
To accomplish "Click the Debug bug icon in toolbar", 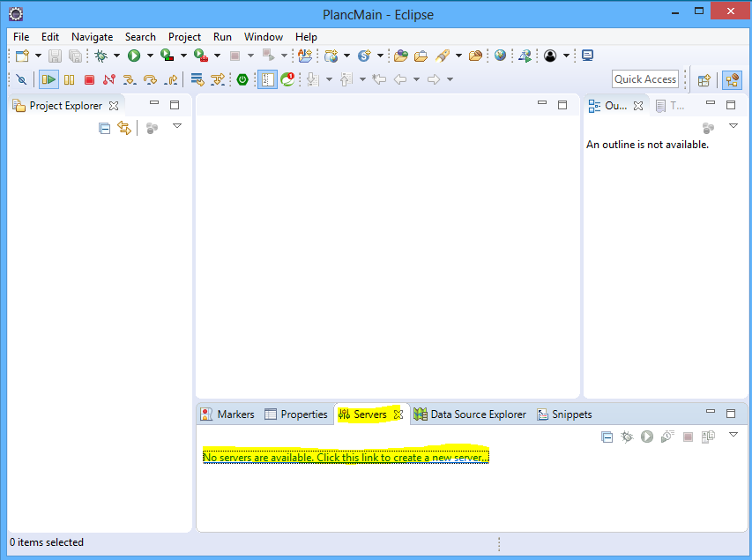I will click(x=101, y=56).
